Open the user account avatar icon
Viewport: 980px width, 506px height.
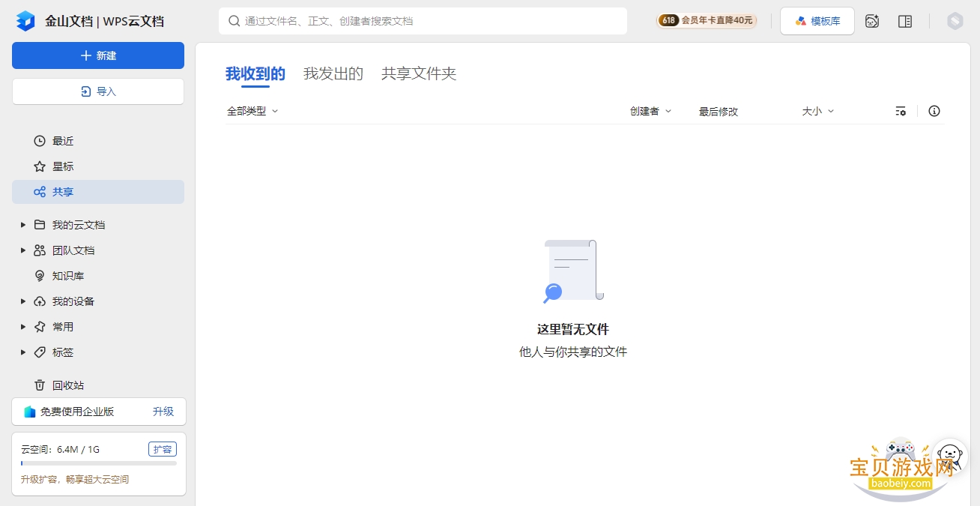click(955, 21)
